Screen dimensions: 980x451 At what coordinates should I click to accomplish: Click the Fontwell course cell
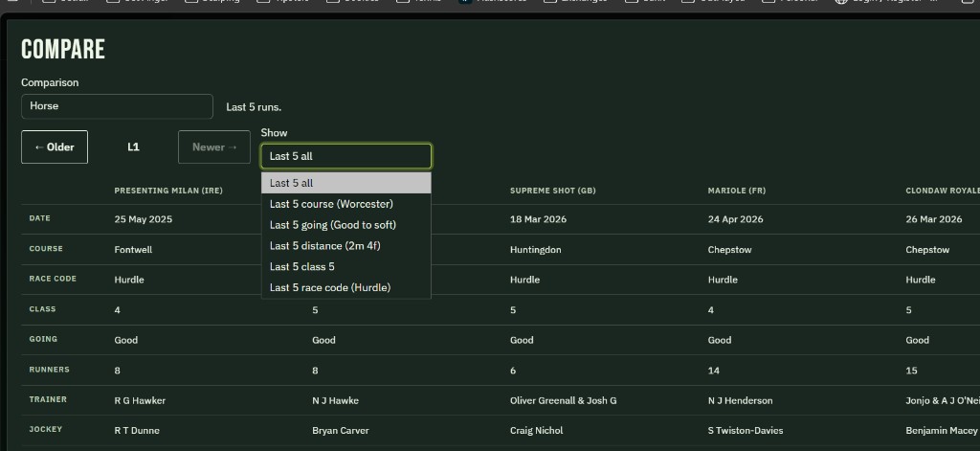[133, 250]
